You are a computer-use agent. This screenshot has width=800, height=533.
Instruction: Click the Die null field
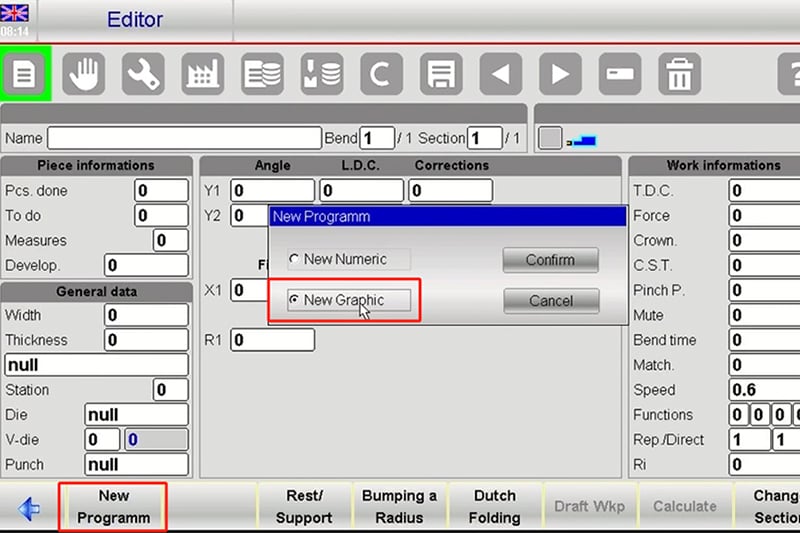[136, 415]
